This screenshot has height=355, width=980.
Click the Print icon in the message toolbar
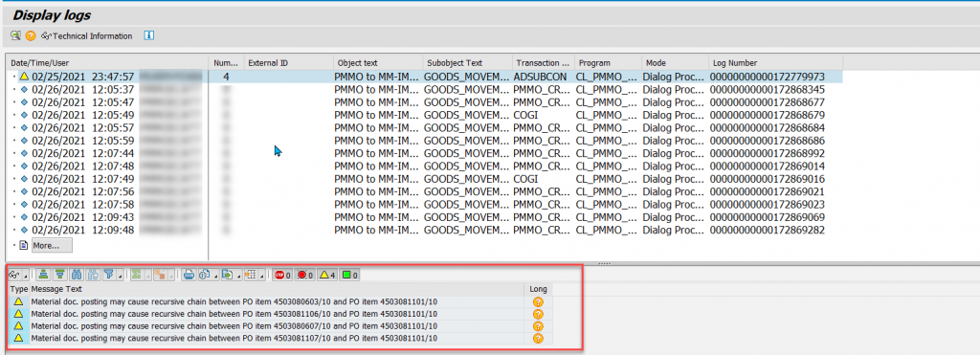coord(189,275)
